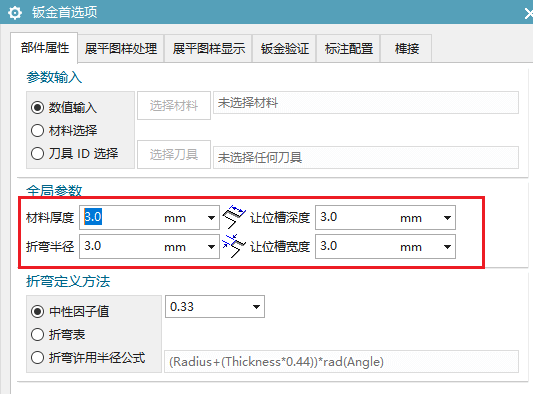Viewport: 533px width, 394px height.
Task: Click the 选择刀具 button
Action: pyautogui.click(x=174, y=154)
